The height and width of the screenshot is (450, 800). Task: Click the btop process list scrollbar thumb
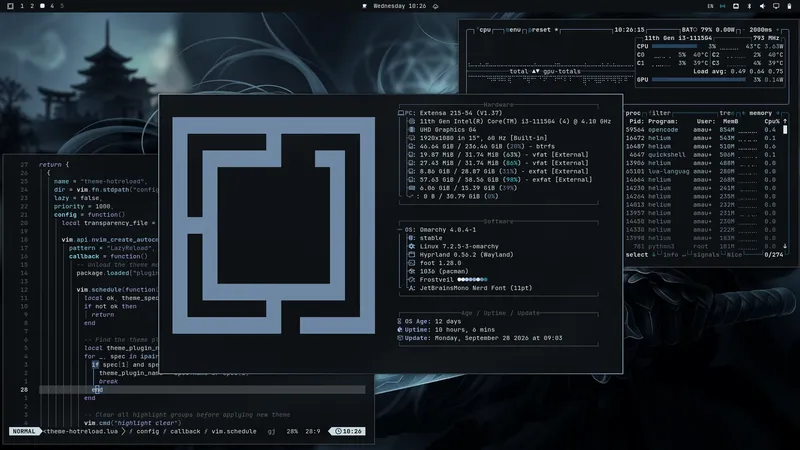(x=785, y=130)
